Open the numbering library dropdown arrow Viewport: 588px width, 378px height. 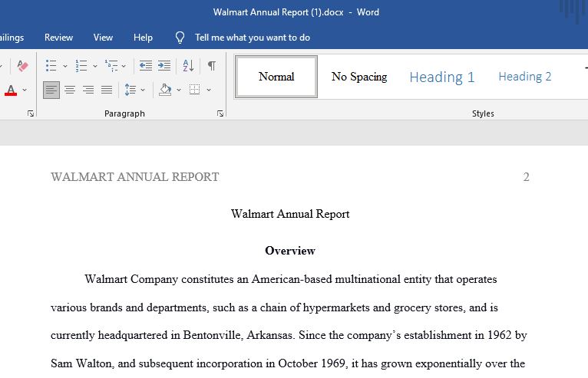click(95, 66)
